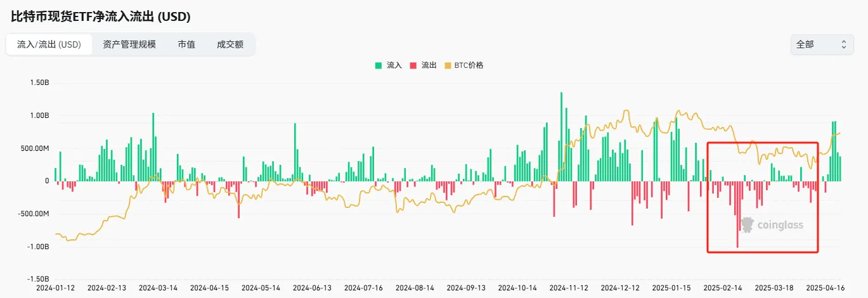Click the 2024-02-13 date label

click(106, 288)
